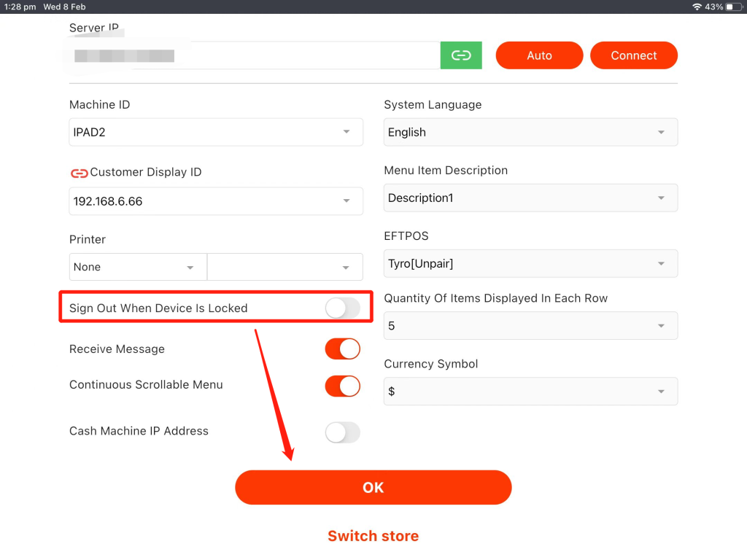Expand the Customer Display ID dropdown
Viewport: 747px width, 560px height.
point(216,201)
